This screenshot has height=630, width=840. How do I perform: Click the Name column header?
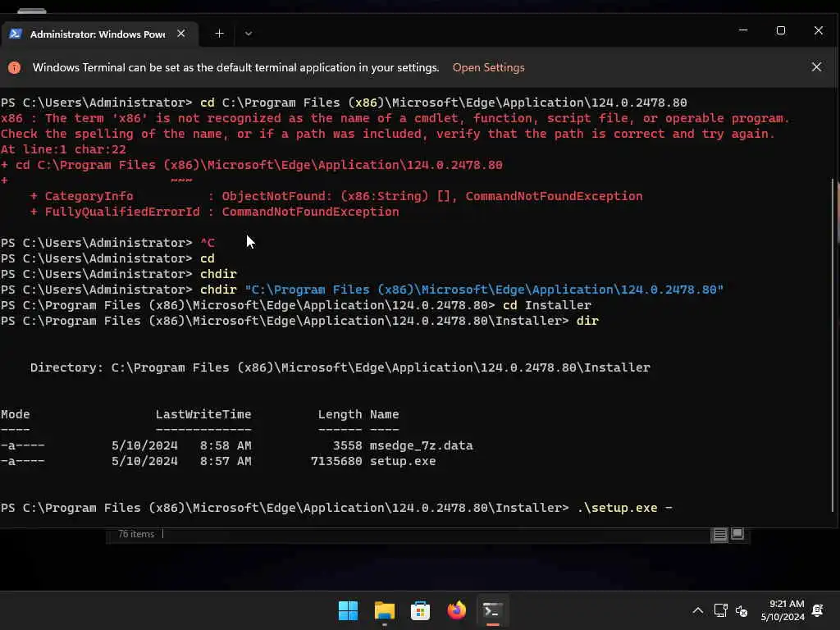point(385,414)
